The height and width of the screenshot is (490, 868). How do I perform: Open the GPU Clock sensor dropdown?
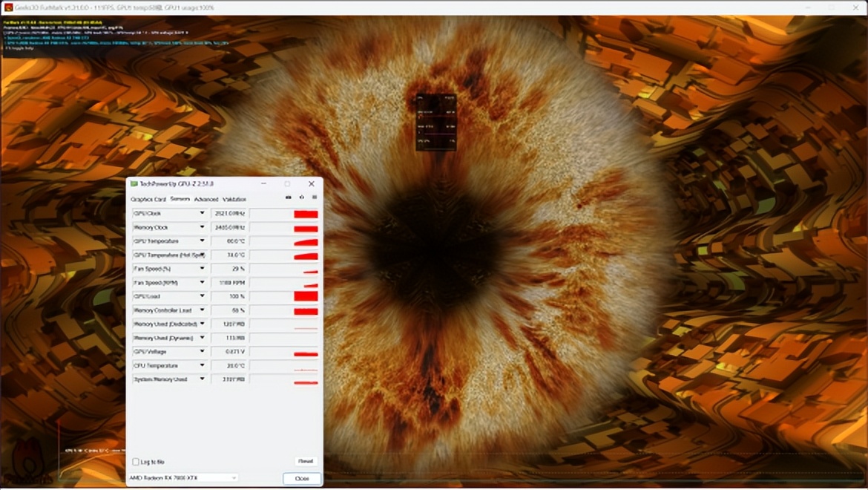202,213
